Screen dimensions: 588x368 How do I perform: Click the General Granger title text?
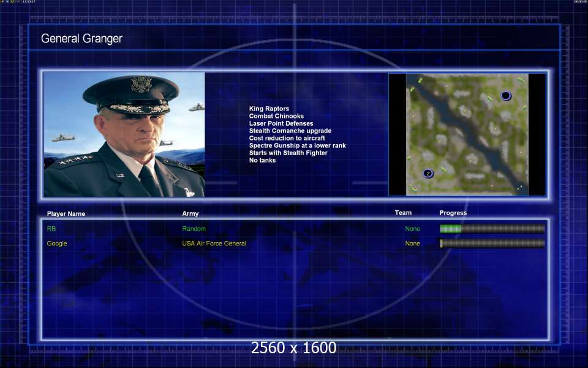[81, 38]
